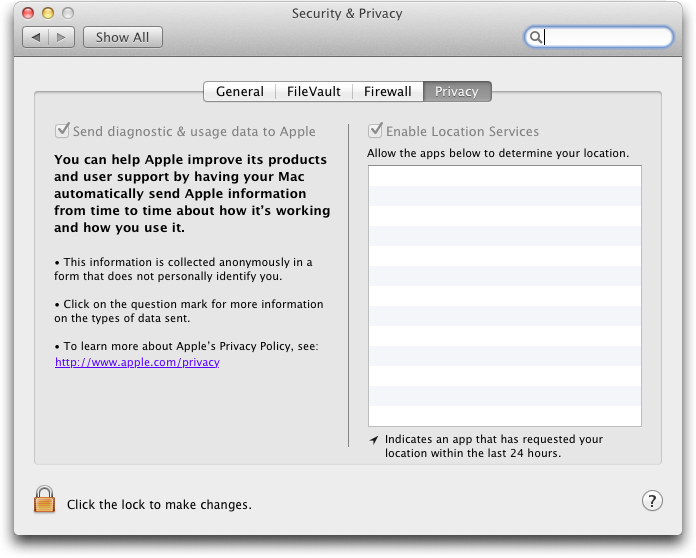
Task: Close the Security & Privacy window
Action: (x=28, y=13)
